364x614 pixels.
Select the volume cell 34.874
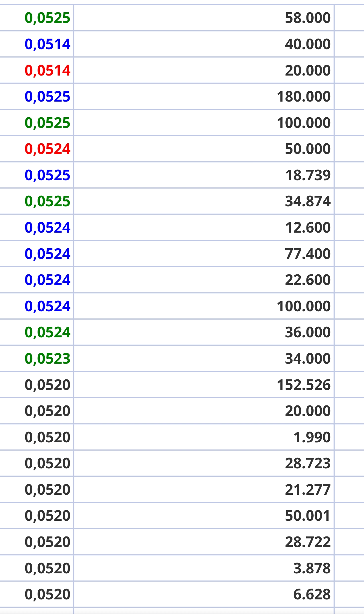pos(308,201)
